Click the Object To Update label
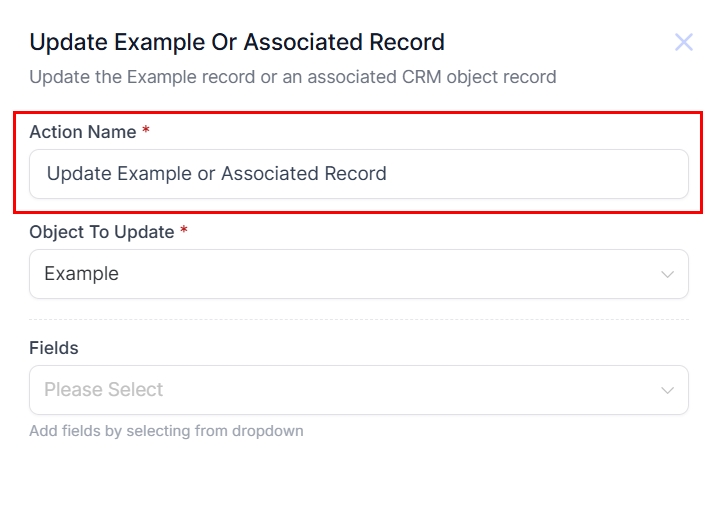Image resolution: width=719 pixels, height=514 pixels. click(x=101, y=232)
